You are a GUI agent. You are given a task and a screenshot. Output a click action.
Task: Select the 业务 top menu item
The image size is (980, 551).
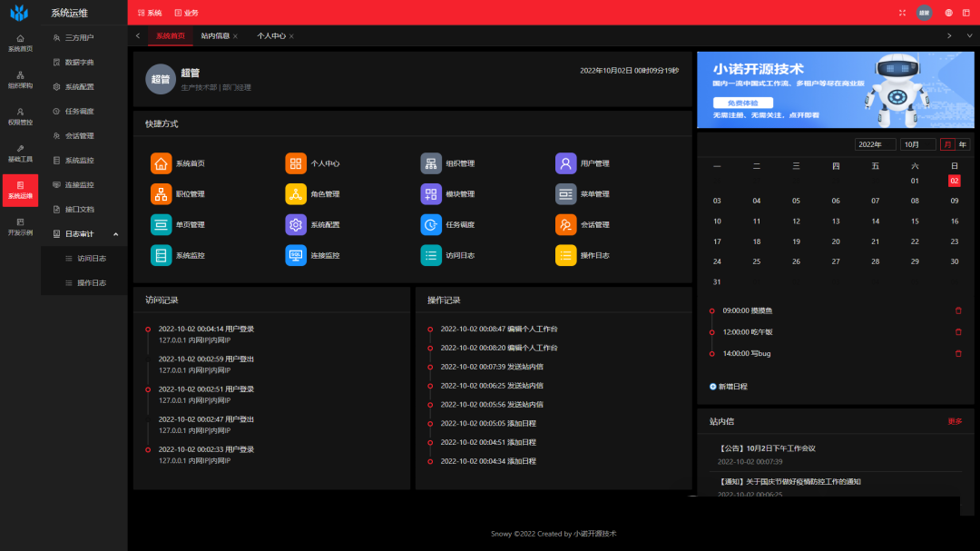pos(186,13)
